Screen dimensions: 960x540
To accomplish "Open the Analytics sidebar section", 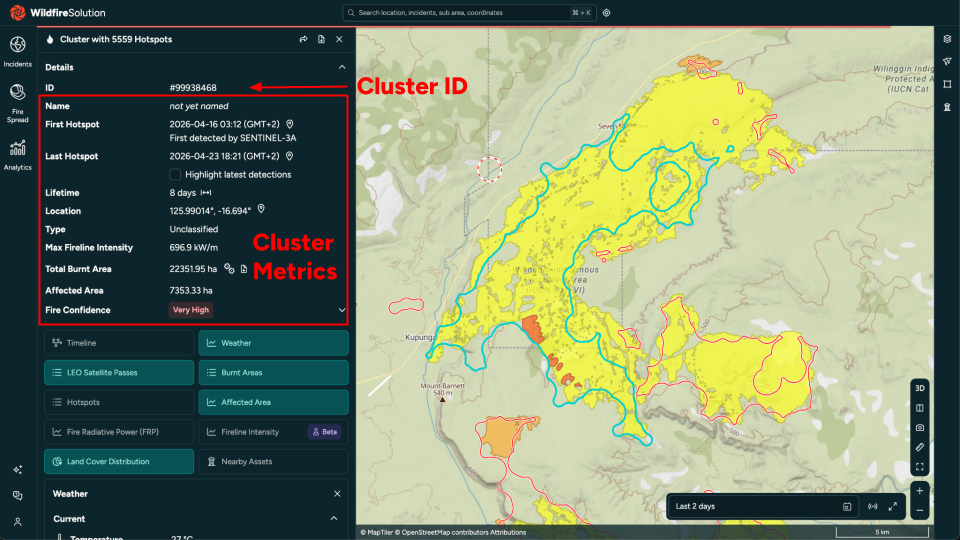I will 17,155.
